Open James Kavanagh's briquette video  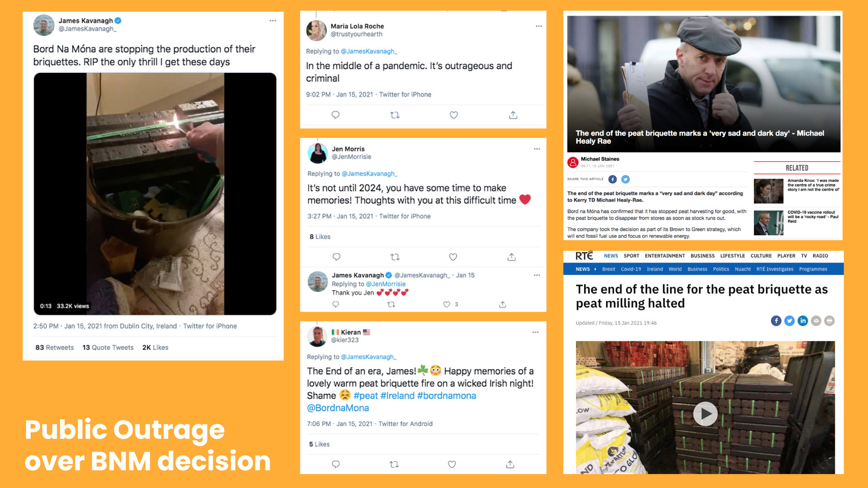155,194
